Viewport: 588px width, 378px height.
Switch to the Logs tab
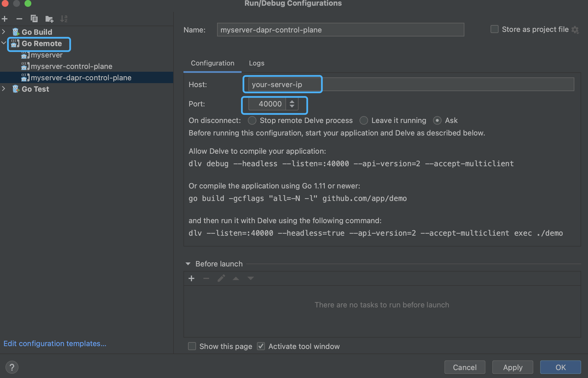pyautogui.click(x=257, y=63)
